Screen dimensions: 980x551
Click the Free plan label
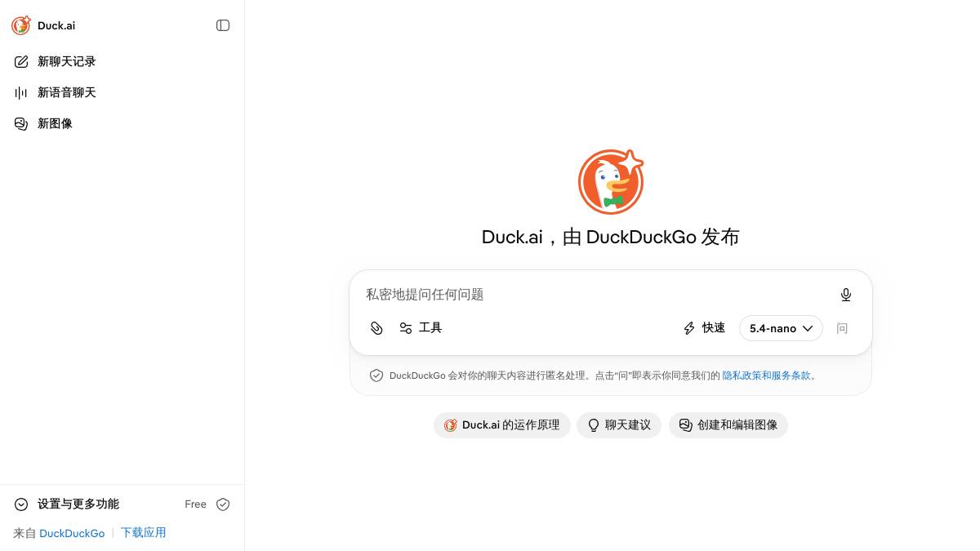(195, 504)
